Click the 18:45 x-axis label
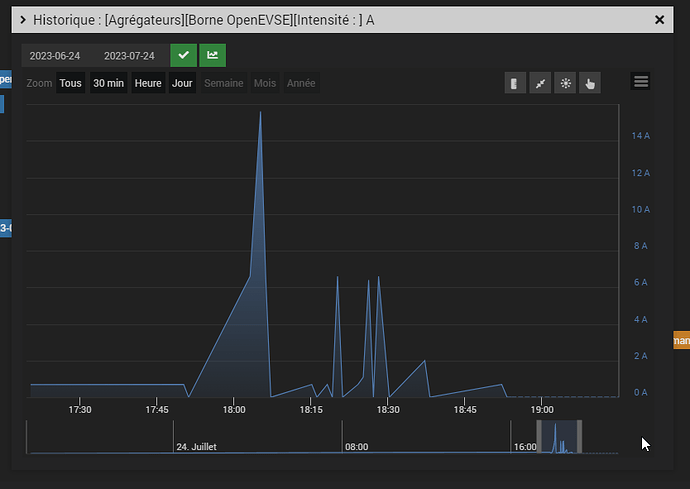 pyautogui.click(x=465, y=409)
